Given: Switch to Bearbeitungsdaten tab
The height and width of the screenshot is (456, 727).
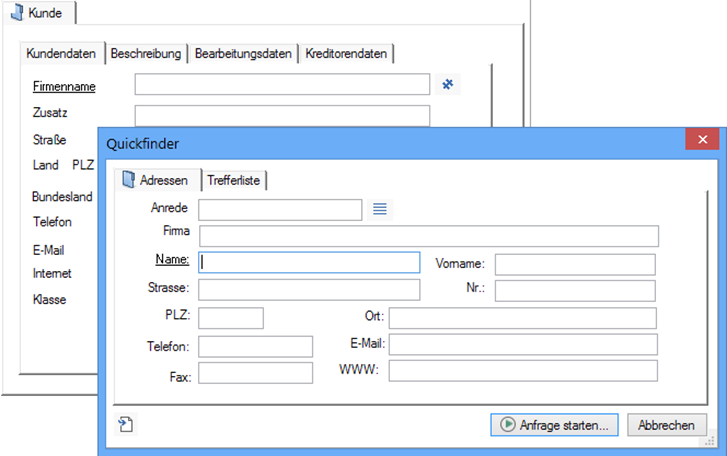Looking at the screenshot, I should click(x=243, y=53).
